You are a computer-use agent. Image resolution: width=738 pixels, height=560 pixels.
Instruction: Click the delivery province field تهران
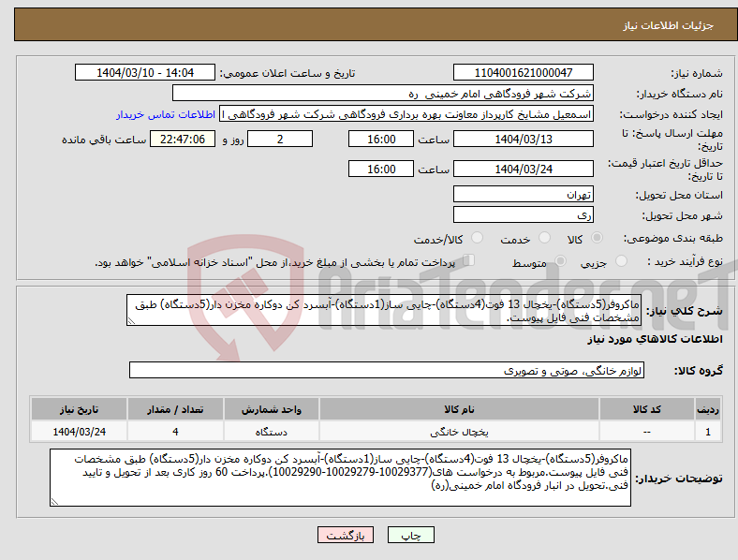tap(524, 194)
